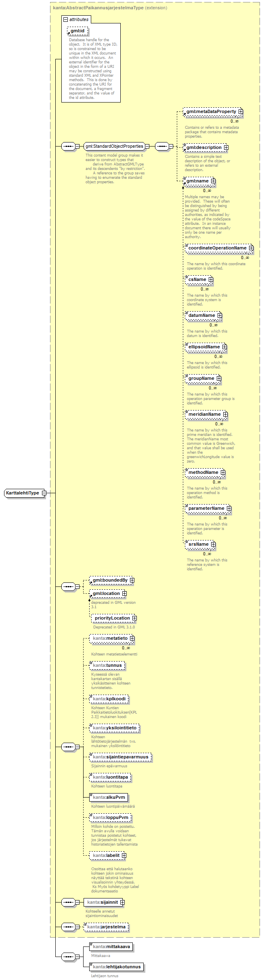Expand csName element
Image resolution: width=264 pixels, height=980 pixels.
[211, 279]
